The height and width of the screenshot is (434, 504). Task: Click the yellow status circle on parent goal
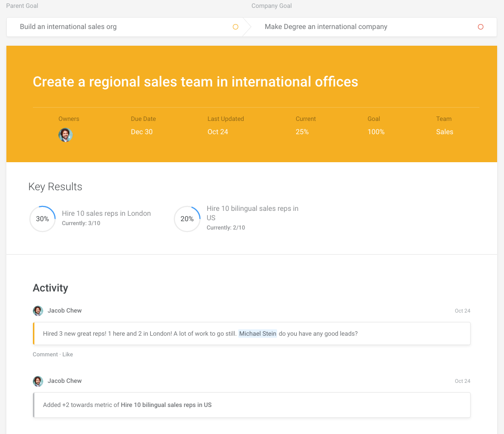pyautogui.click(x=235, y=27)
